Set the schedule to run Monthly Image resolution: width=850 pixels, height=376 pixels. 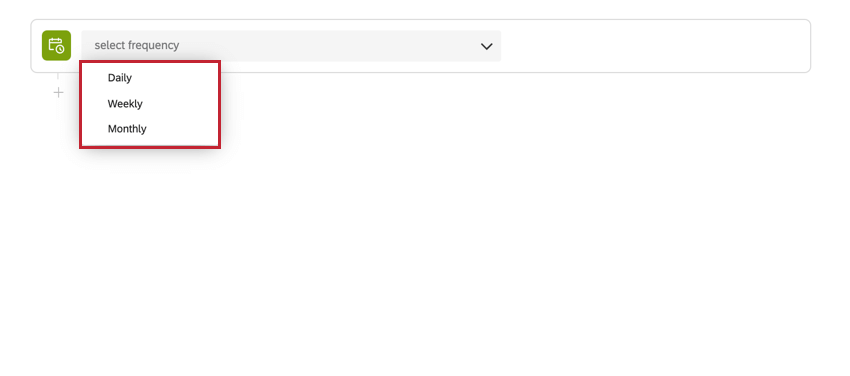[150, 129]
